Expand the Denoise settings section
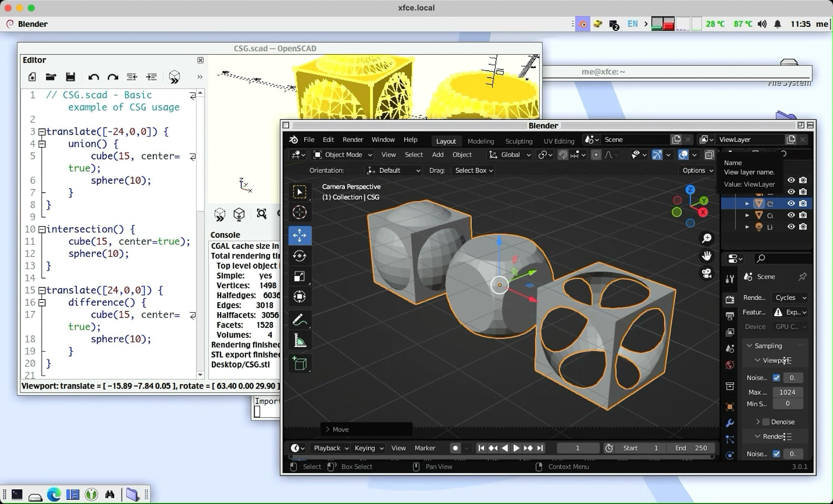This screenshot has height=504, width=833. pos(757,422)
